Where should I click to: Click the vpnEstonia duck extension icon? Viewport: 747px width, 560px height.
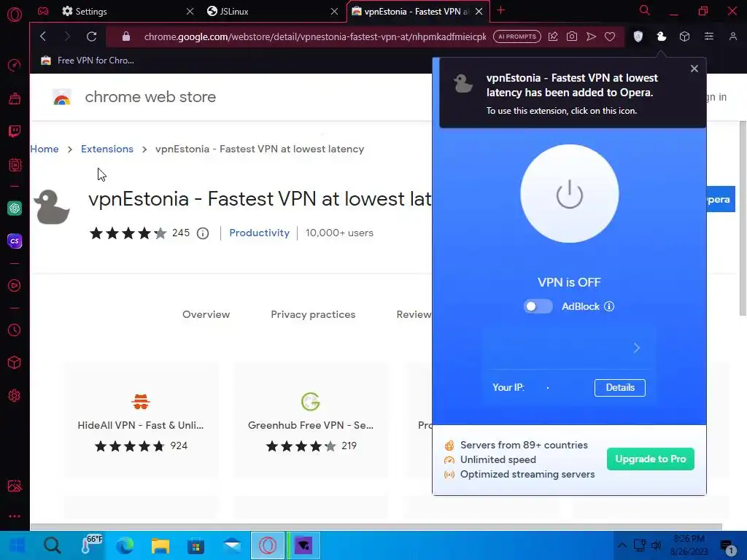coord(661,36)
